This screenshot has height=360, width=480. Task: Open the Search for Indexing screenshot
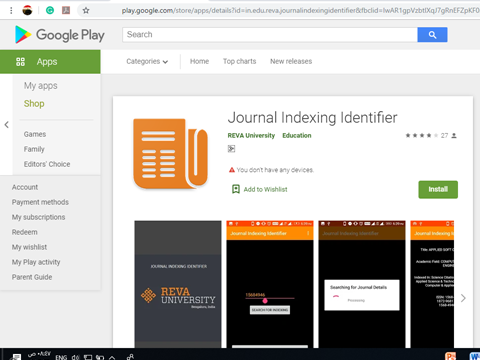tap(270, 284)
